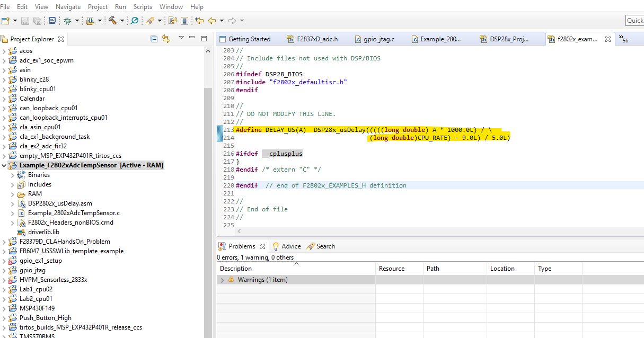Click the terminal monitor toolbar icon
The image size is (644, 338).
pos(52,21)
